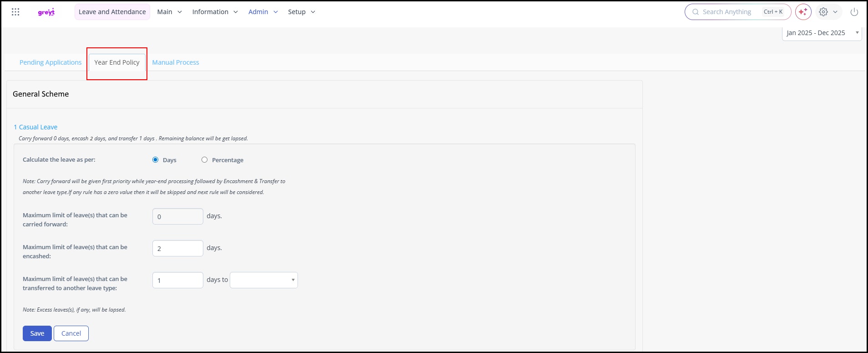868x353 pixels.
Task: Switch to the Year End Policy tab
Action: (117, 62)
